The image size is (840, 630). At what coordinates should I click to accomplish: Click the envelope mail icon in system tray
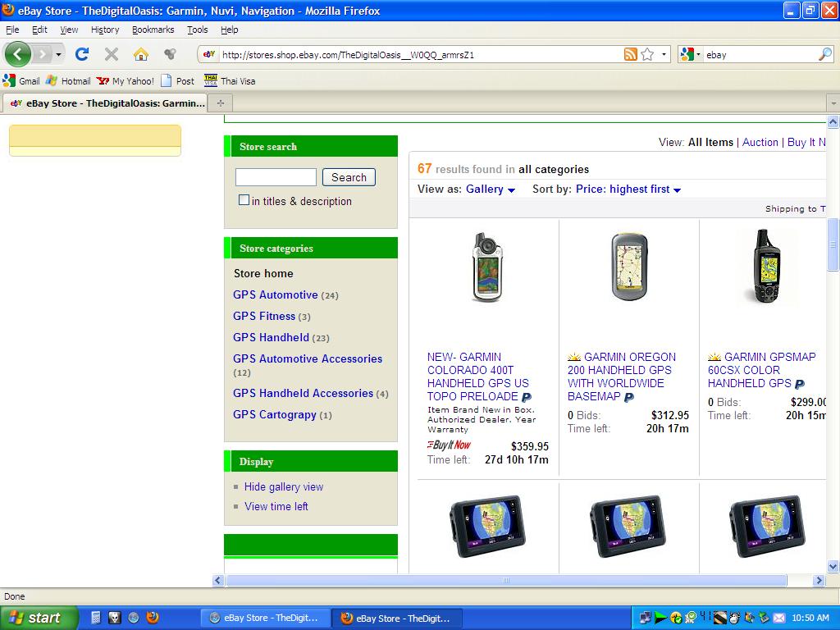point(779,619)
